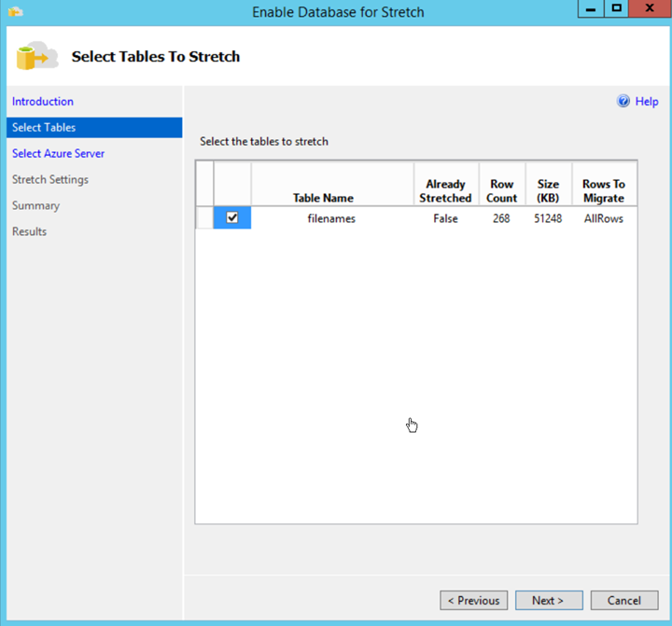Jump to Select Azure Server step

(x=58, y=153)
